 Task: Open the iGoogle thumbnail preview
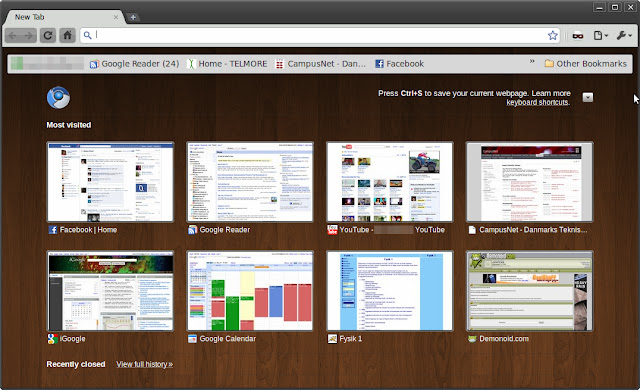tap(110, 291)
